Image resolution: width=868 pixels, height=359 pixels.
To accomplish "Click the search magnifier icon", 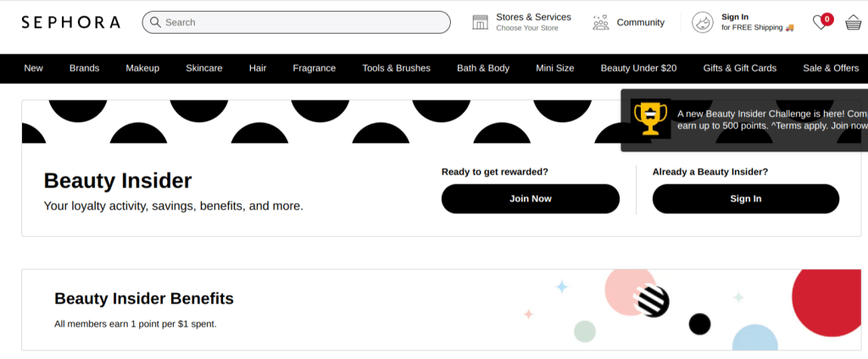I will pyautogui.click(x=156, y=22).
